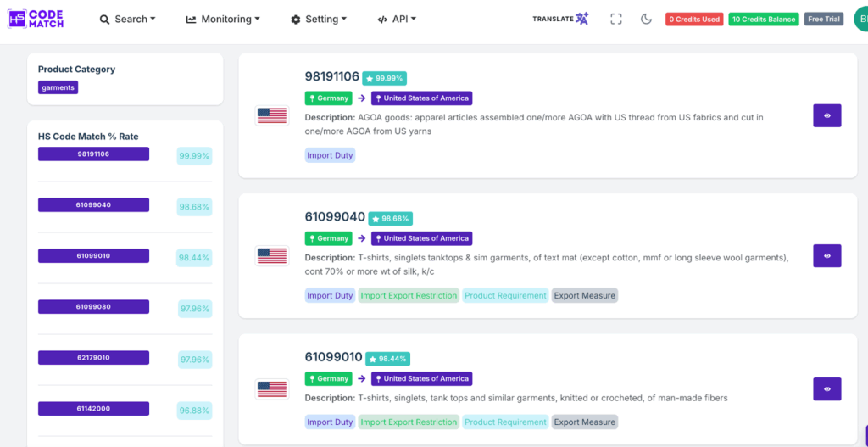Viewport: 868px width, 447px height.
Task: Click the US flag beside 61099040
Action: click(271, 255)
